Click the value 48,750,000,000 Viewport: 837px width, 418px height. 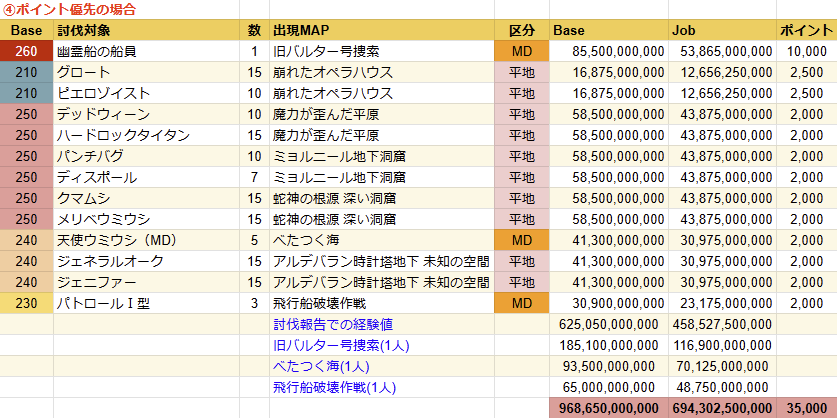pos(722,387)
